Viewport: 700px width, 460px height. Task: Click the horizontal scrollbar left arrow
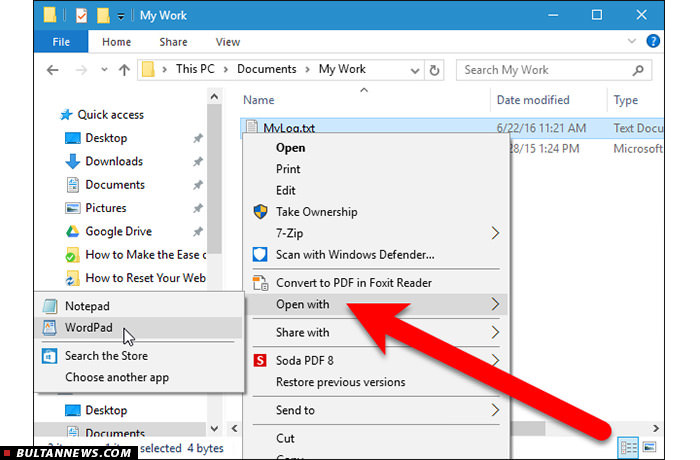click(234, 428)
